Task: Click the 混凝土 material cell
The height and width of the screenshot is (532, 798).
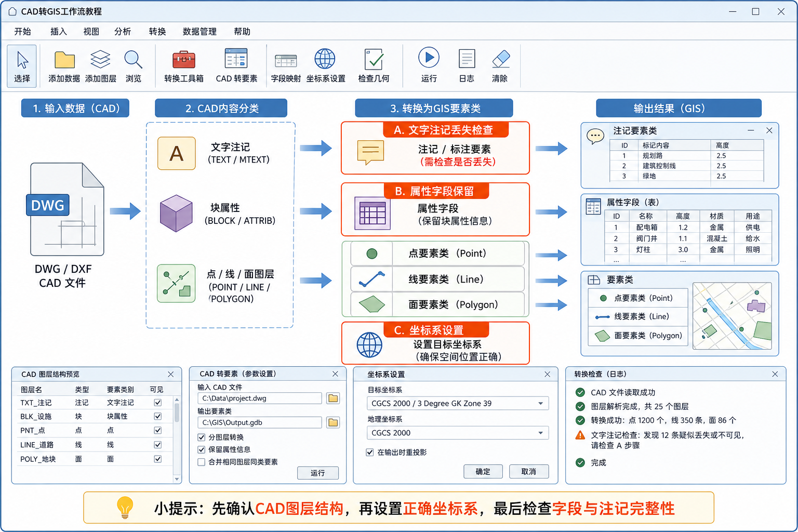Action: (717, 238)
